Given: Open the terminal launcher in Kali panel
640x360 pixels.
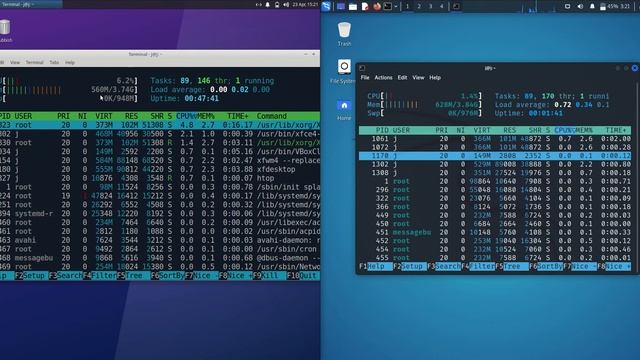Looking at the screenshot, I should (x=388, y=7).
